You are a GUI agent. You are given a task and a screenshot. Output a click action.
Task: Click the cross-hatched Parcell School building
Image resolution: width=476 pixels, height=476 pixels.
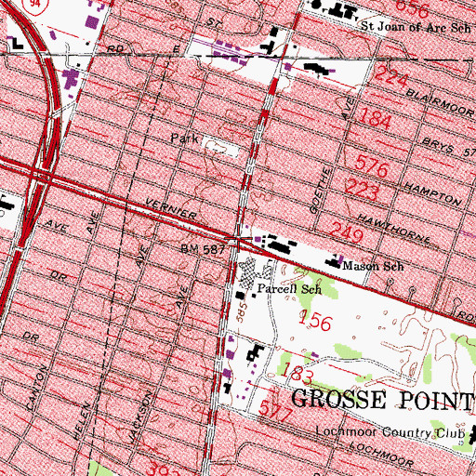248,272
